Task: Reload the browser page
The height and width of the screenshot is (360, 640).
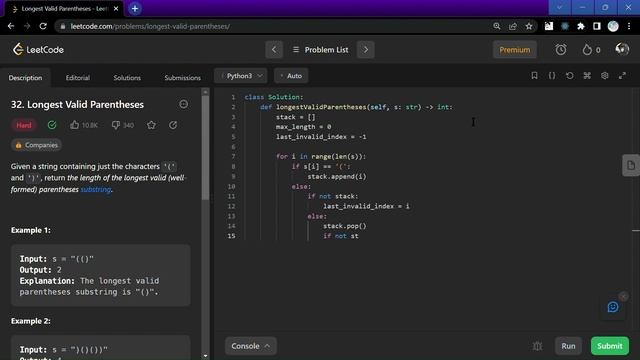Action: point(43,26)
